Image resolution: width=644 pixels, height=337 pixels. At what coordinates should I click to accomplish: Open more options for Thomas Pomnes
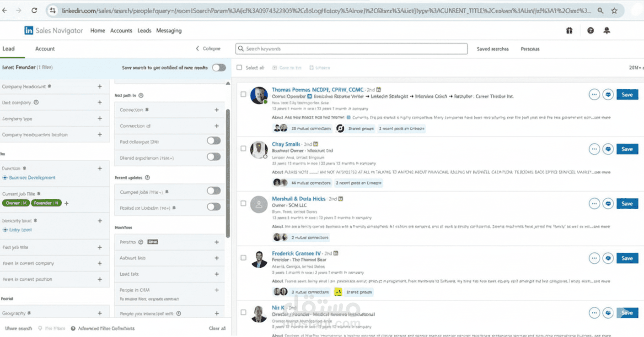click(x=594, y=95)
